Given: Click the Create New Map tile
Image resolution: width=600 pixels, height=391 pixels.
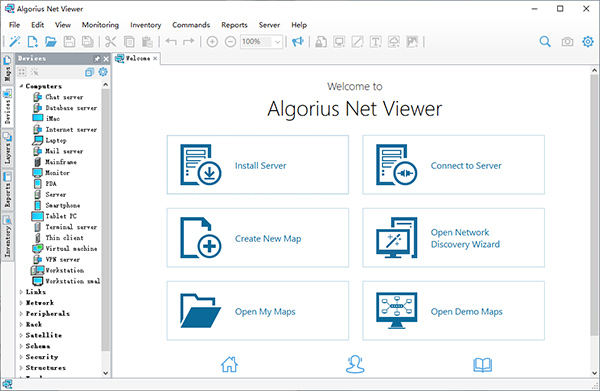Looking at the screenshot, I should pos(258,238).
